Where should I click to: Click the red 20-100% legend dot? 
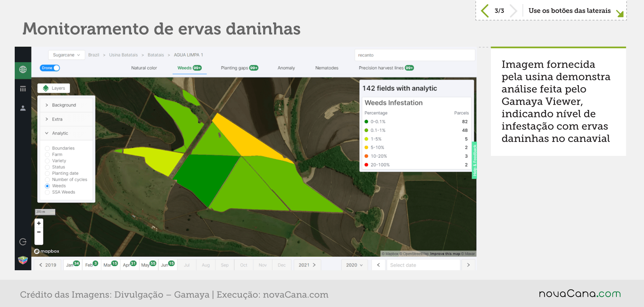click(x=366, y=165)
